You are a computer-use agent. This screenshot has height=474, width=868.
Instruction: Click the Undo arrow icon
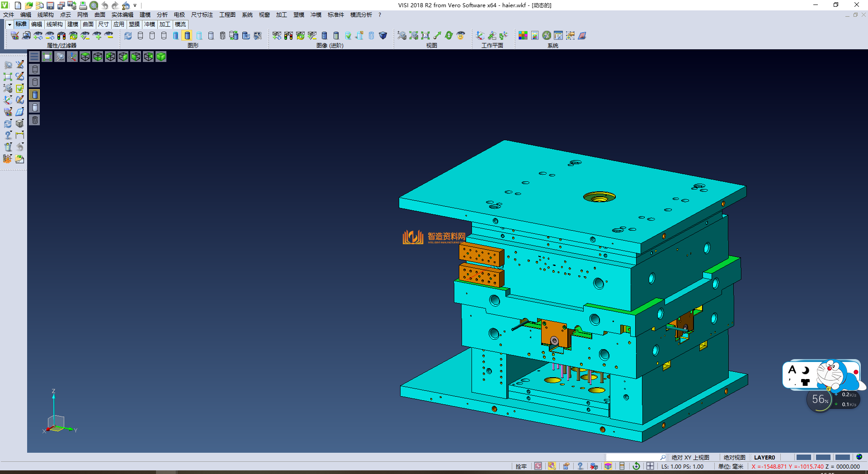point(104,5)
